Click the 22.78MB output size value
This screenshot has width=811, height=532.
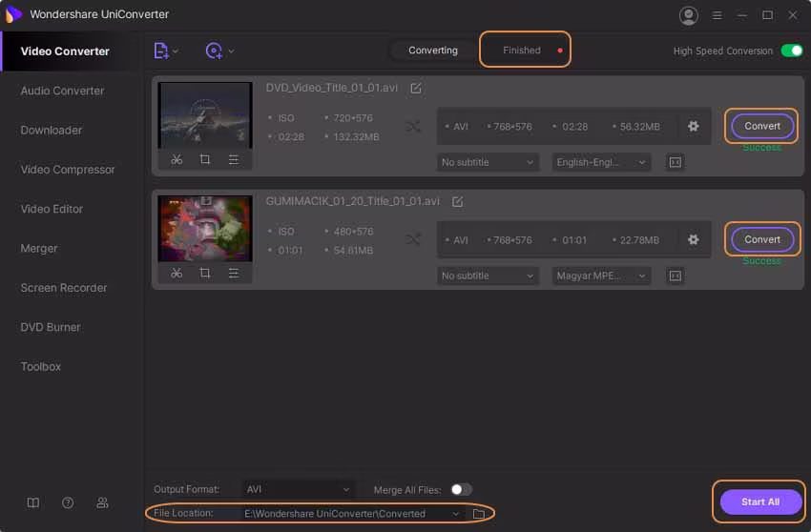639,240
